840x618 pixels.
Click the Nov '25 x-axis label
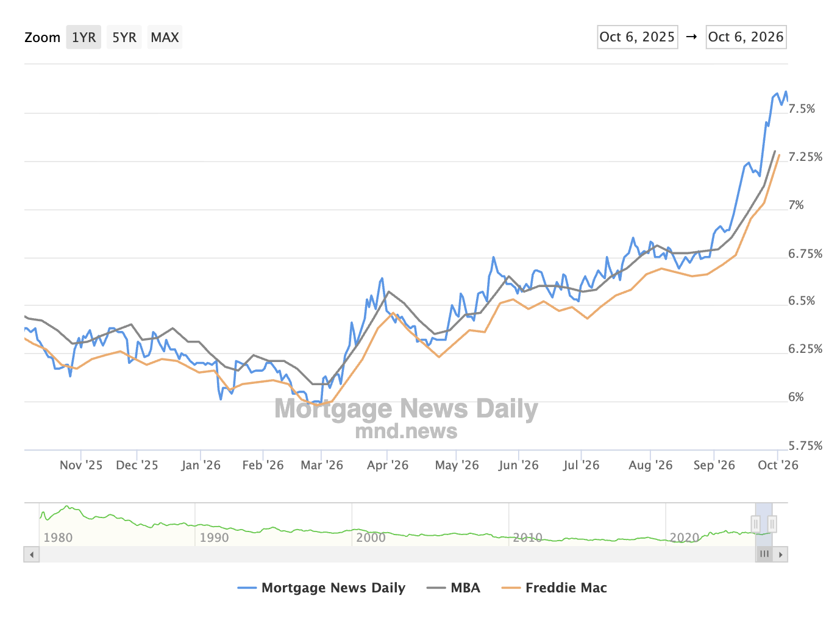click(x=81, y=465)
